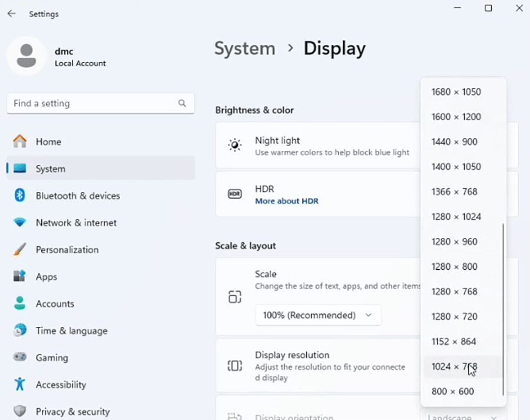
Task: Minimize the Settings window
Action: click(x=458, y=8)
